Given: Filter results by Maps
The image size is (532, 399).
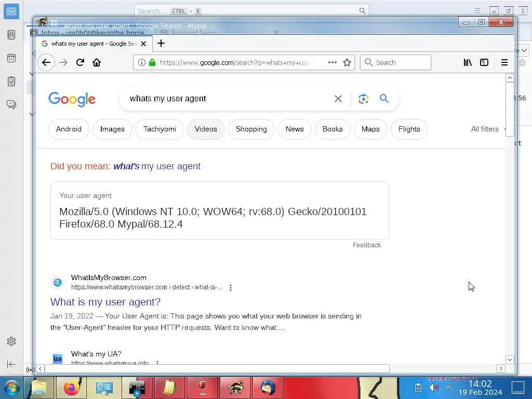Looking at the screenshot, I should (370, 129).
